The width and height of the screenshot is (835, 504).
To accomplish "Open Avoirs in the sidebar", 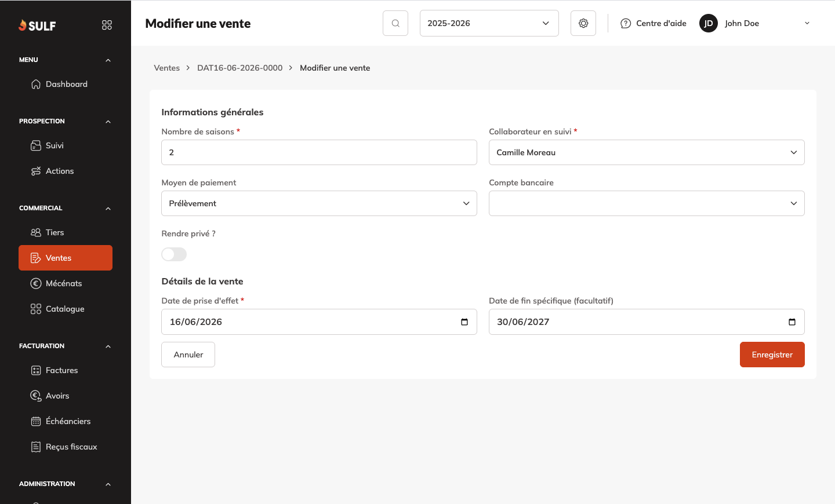I will (x=66, y=396).
